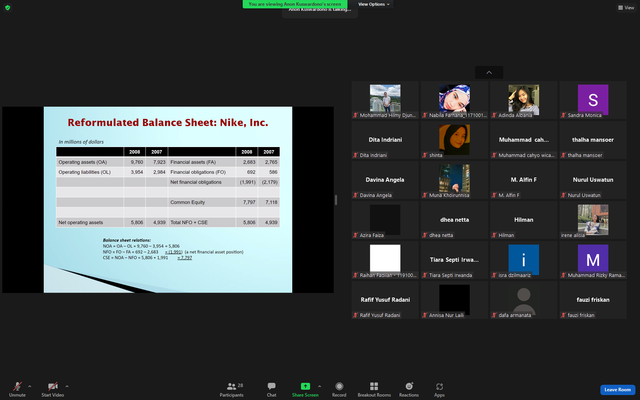Select Annisa Nur Laili's tile
This screenshot has width=640, height=400.
454,300
